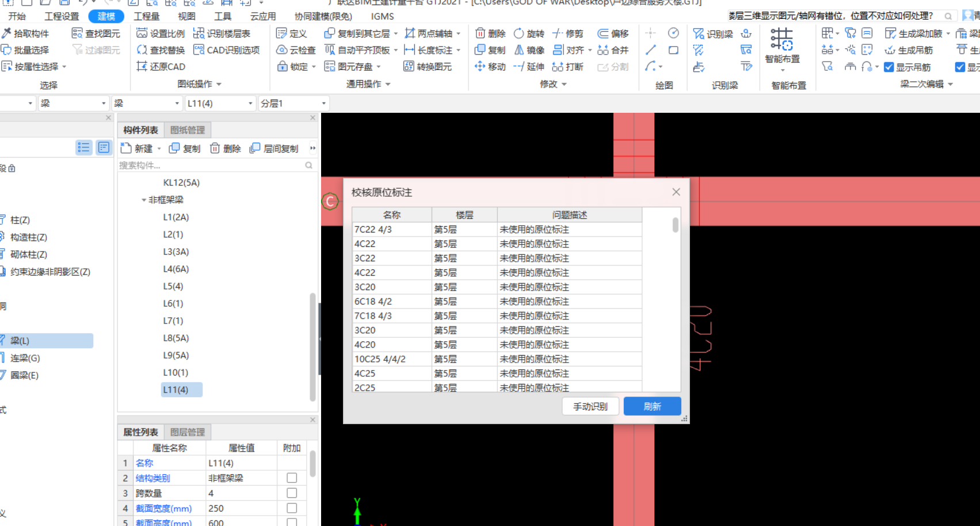Open the 工程设置 ribbon tab

(62, 16)
